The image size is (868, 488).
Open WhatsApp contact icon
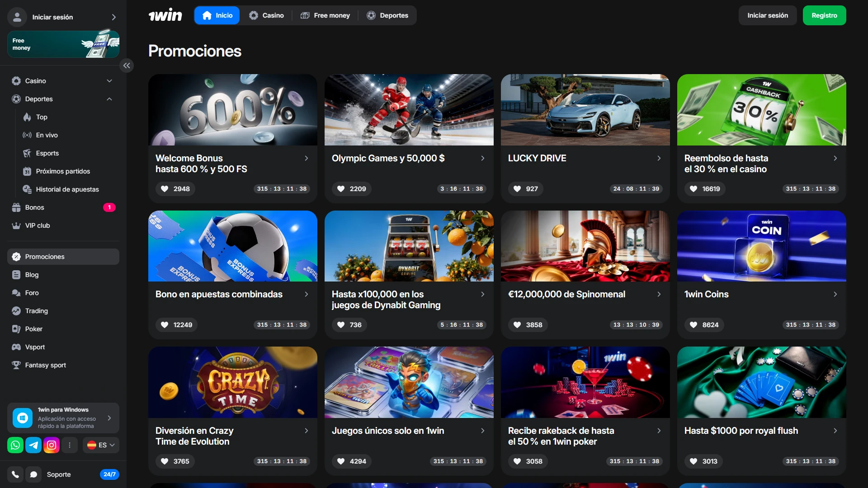click(15, 445)
